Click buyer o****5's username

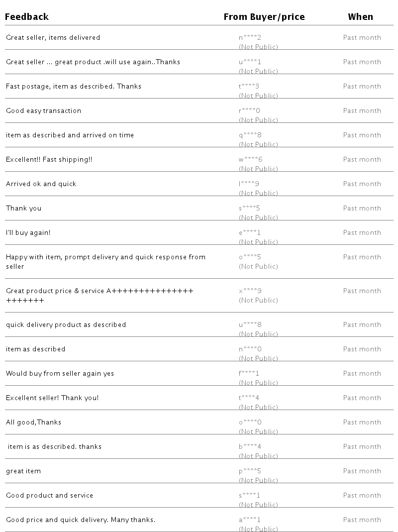(x=250, y=257)
